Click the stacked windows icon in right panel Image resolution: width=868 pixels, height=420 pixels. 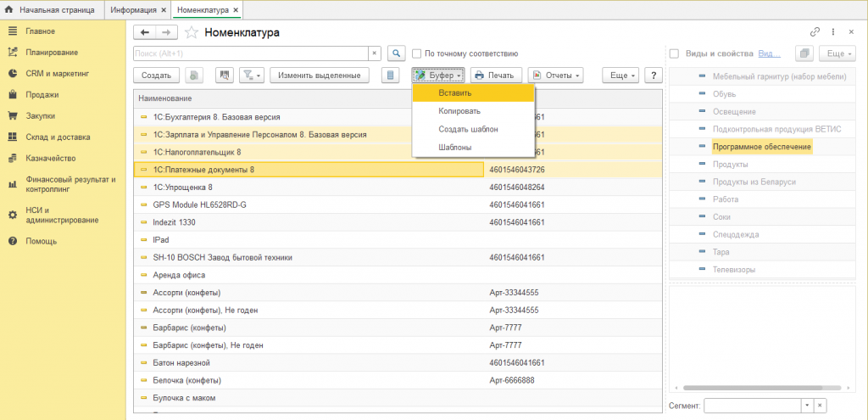point(804,53)
